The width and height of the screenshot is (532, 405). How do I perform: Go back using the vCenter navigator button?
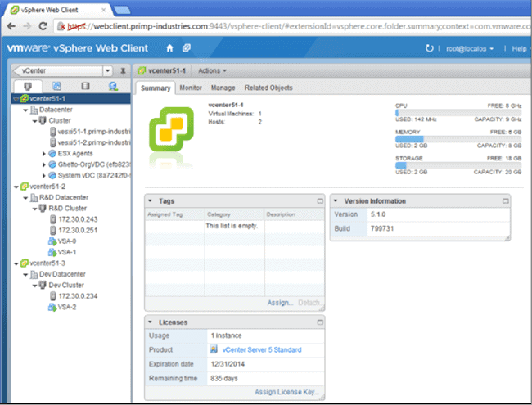(57, 70)
